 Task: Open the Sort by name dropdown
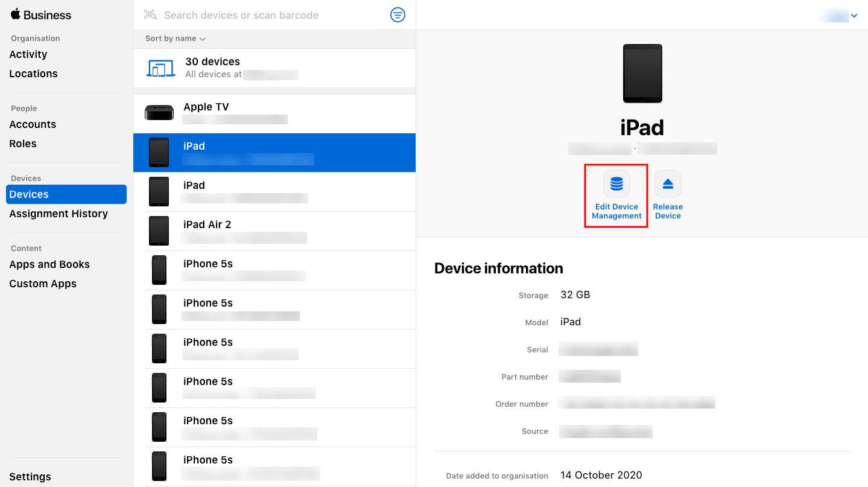(x=176, y=39)
